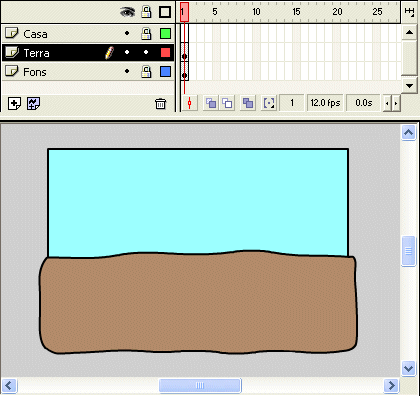Delete layer with the trash icon
The image size is (420, 396).
coord(160,104)
